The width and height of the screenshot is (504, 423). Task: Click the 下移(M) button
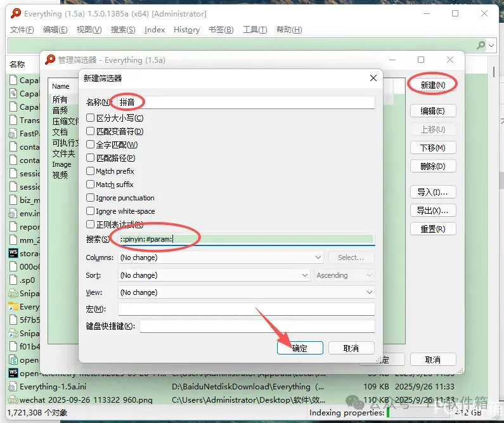click(433, 148)
